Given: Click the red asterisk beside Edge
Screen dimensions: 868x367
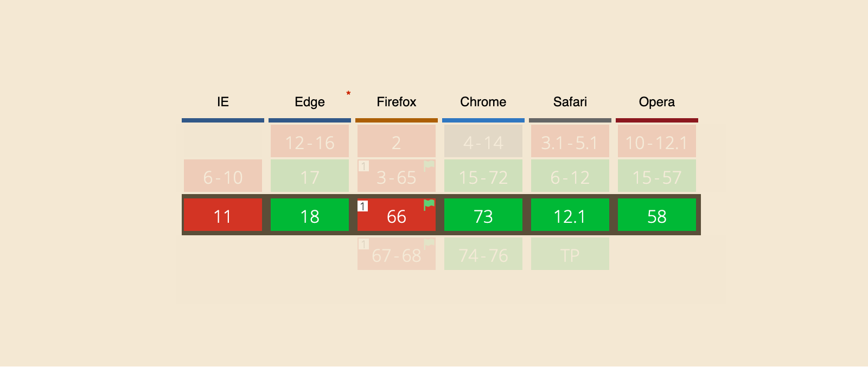Looking at the screenshot, I should pos(348,94).
